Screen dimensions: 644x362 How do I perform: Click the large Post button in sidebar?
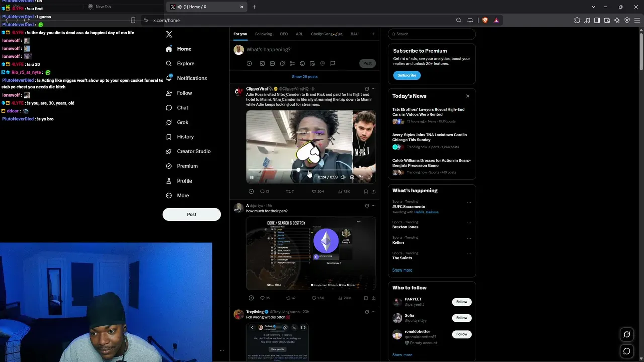tap(192, 214)
